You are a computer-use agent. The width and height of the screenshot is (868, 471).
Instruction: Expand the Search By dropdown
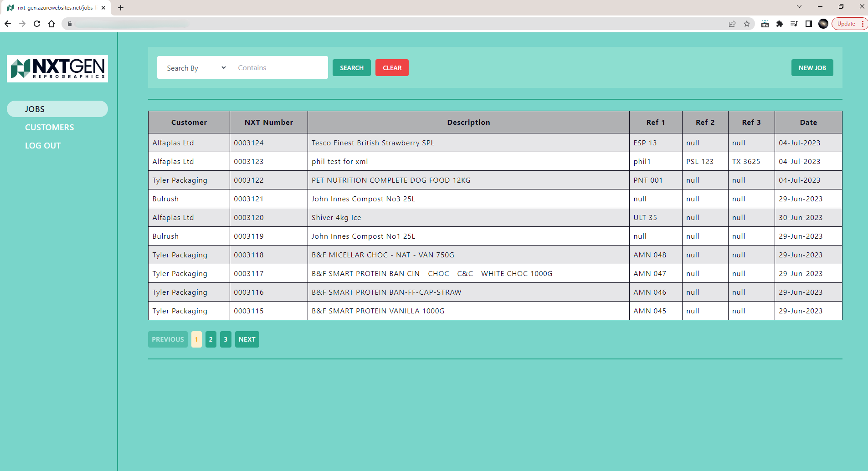(x=196, y=68)
